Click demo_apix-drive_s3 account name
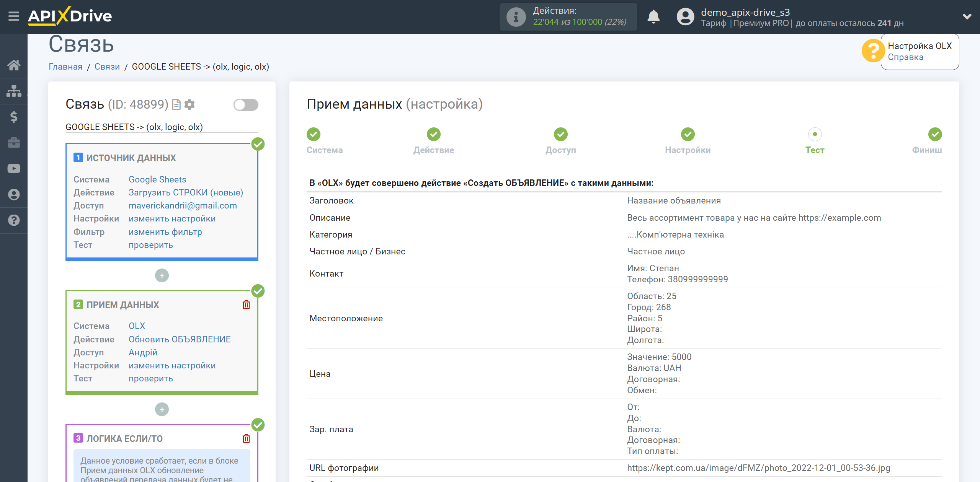Viewport: 980px width, 482px height. point(745,12)
